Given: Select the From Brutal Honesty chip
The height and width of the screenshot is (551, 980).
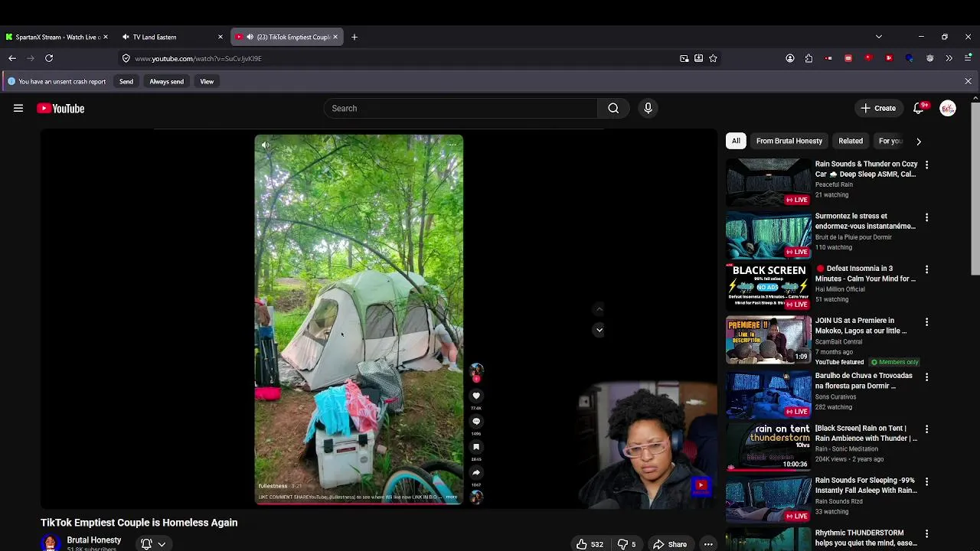Looking at the screenshot, I should point(789,141).
